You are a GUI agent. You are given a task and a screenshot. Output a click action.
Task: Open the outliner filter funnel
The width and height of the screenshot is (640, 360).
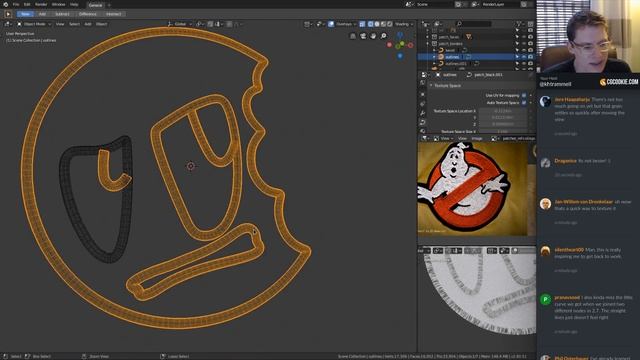pyautogui.click(x=520, y=24)
